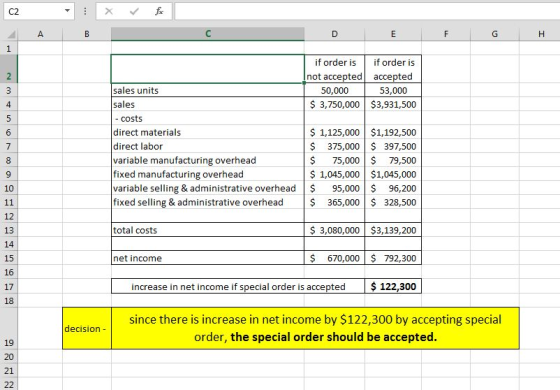Click the Name Box showing C2
The height and width of the screenshot is (390, 560).
coord(39,11)
